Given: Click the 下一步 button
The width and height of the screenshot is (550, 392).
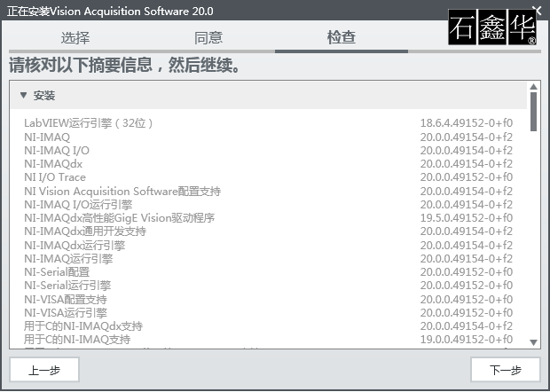Looking at the screenshot, I should coord(505,370).
